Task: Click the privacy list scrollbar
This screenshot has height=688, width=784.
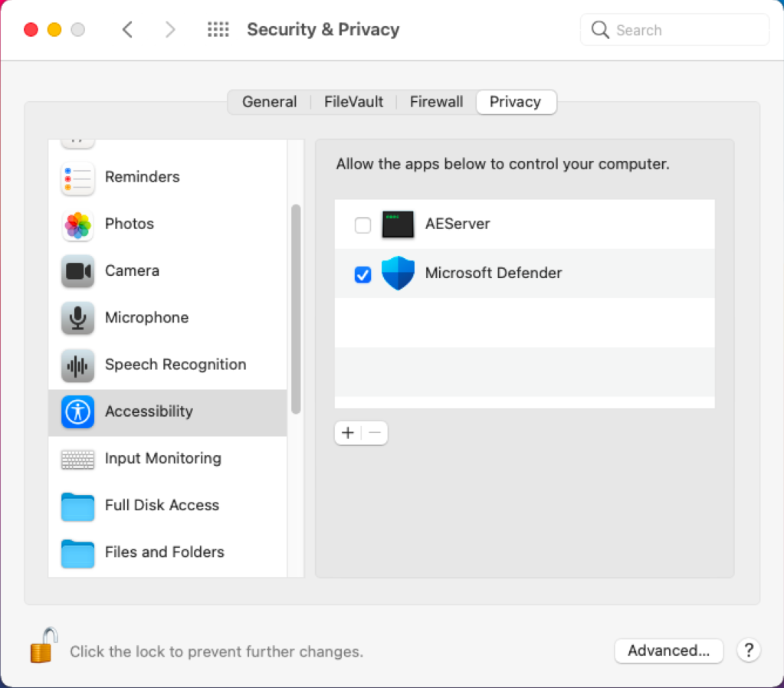Action: point(296,309)
